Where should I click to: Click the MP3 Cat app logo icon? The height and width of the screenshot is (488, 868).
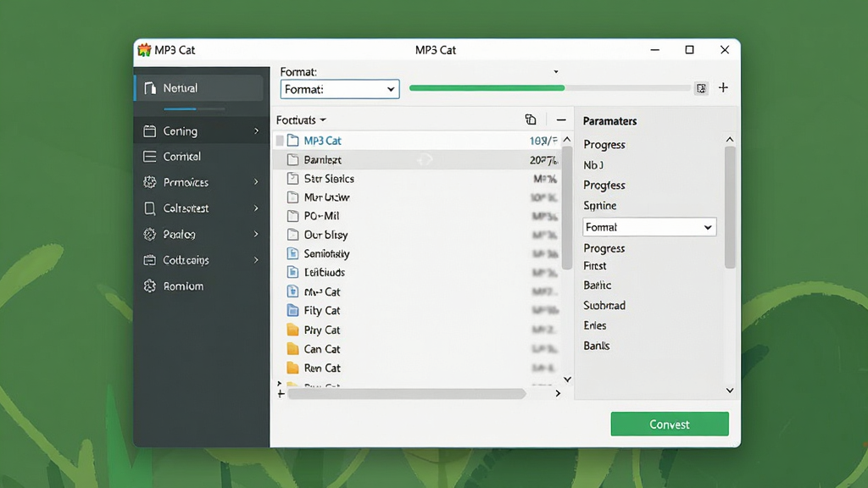point(144,50)
